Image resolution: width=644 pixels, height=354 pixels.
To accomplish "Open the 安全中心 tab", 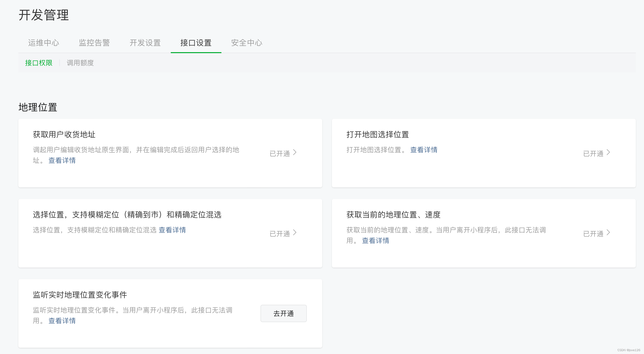I will (x=247, y=42).
